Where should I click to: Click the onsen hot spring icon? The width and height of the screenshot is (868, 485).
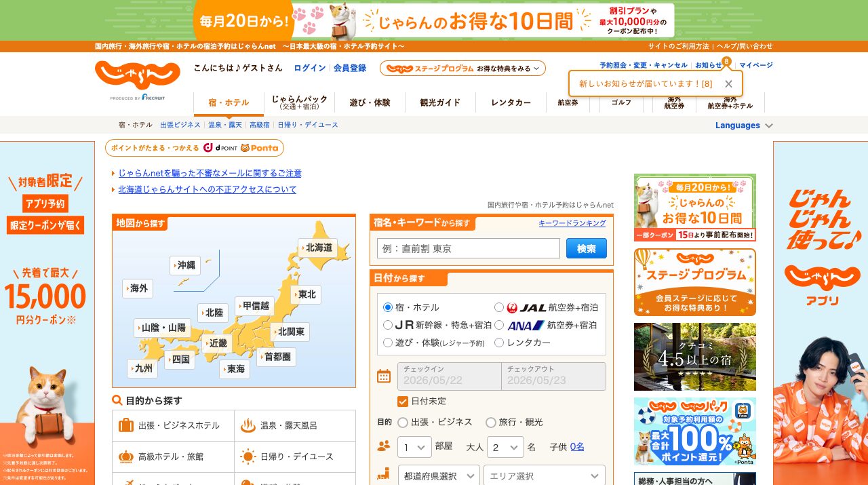248,425
